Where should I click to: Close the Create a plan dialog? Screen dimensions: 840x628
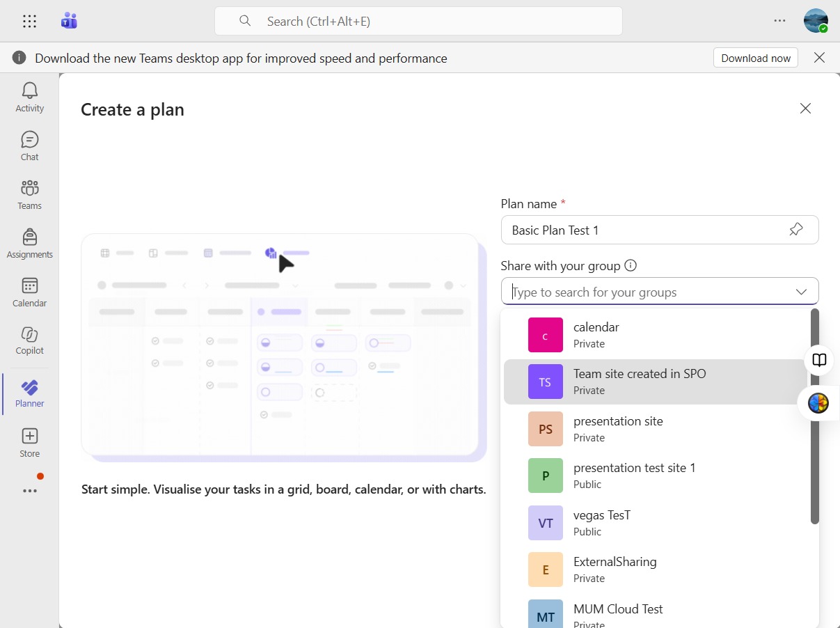coord(805,109)
